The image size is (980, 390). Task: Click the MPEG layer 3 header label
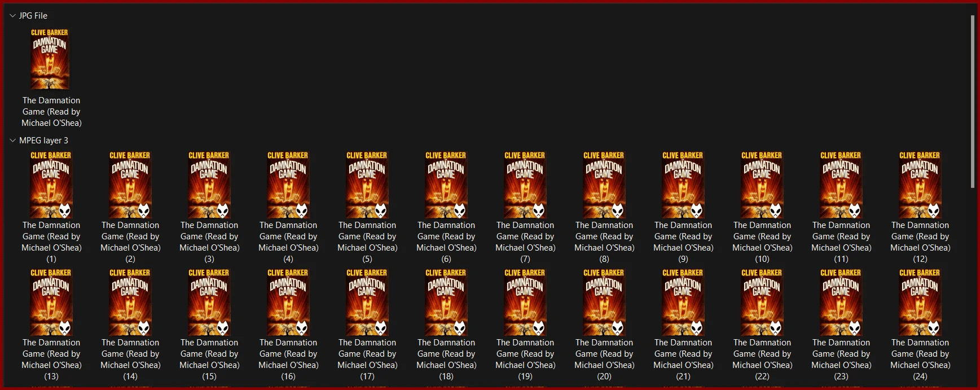pos(43,141)
